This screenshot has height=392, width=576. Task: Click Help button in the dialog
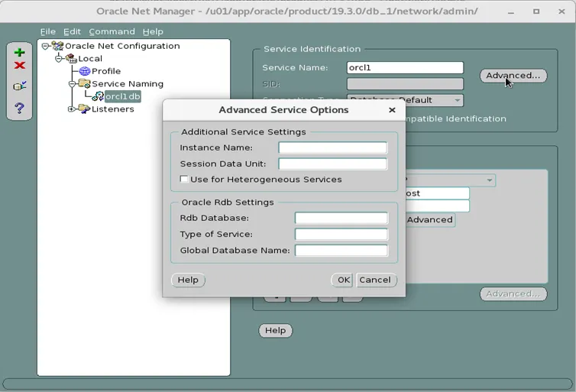click(188, 280)
